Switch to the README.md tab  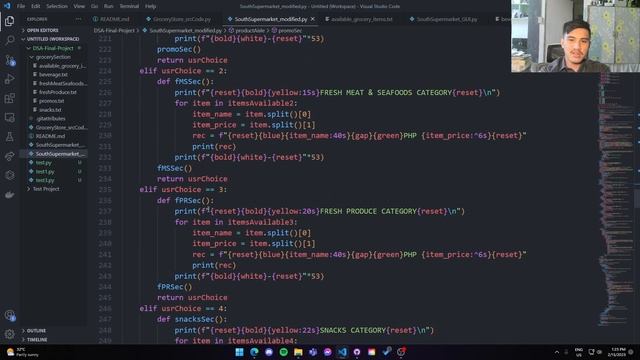click(115, 19)
